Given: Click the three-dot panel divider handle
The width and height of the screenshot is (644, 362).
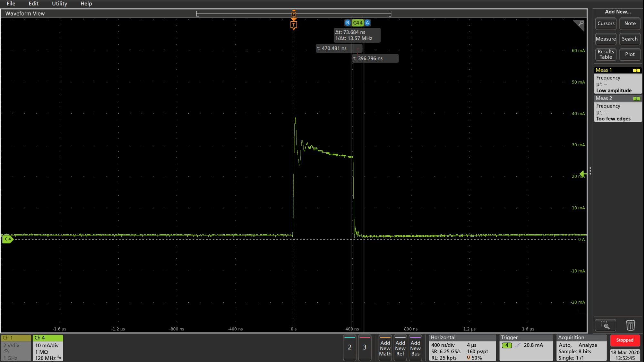Looking at the screenshot, I should 590,171.
